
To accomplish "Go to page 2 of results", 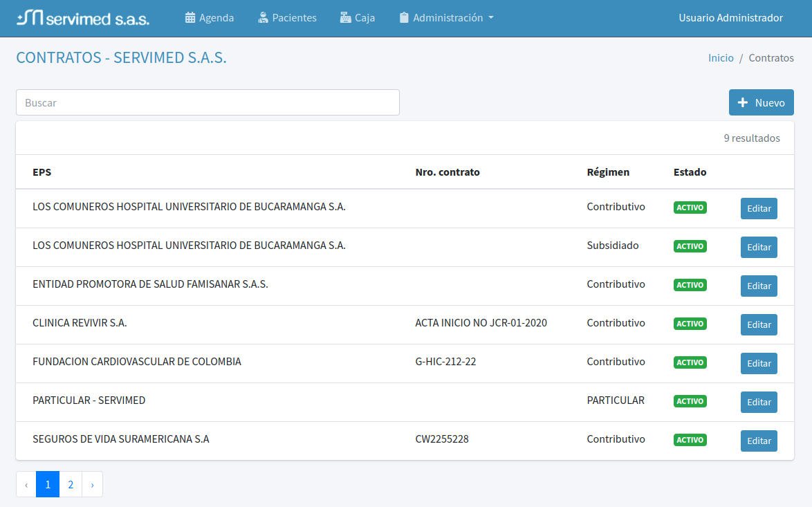I will (x=71, y=484).
